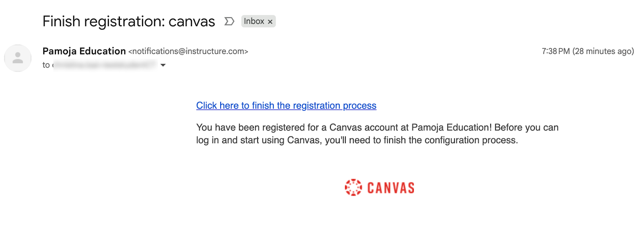
Task: Click "Pamoja Education!" in the message body
Action: point(451,128)
